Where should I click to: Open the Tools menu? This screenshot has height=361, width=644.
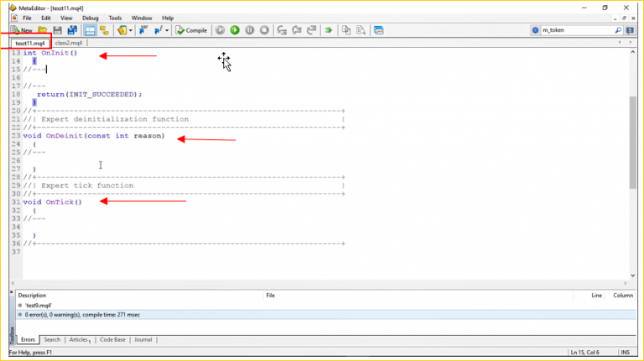tap(115, 18)
